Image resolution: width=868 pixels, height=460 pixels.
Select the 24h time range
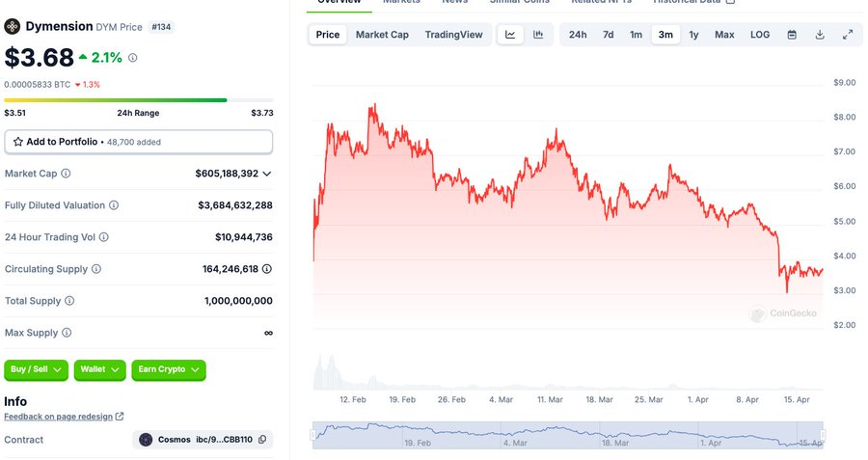point(578,35)
